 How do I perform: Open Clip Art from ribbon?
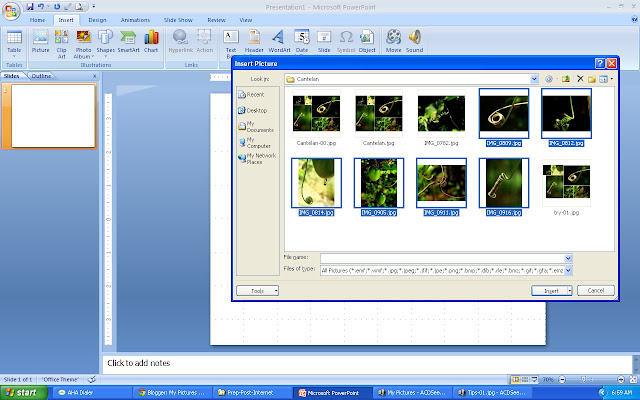[62, 44]
